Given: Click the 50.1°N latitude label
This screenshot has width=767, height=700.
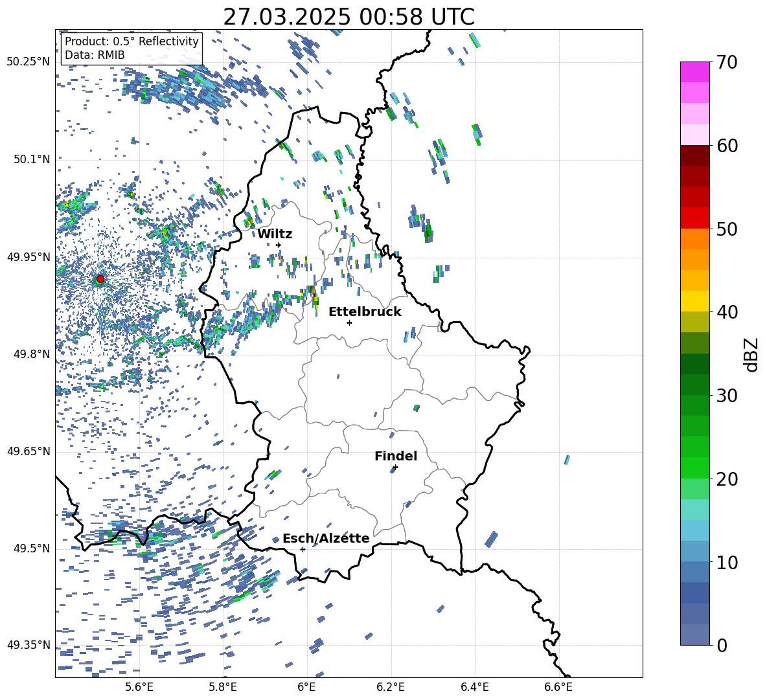Looking at the screenshot, I should [32, 159].
